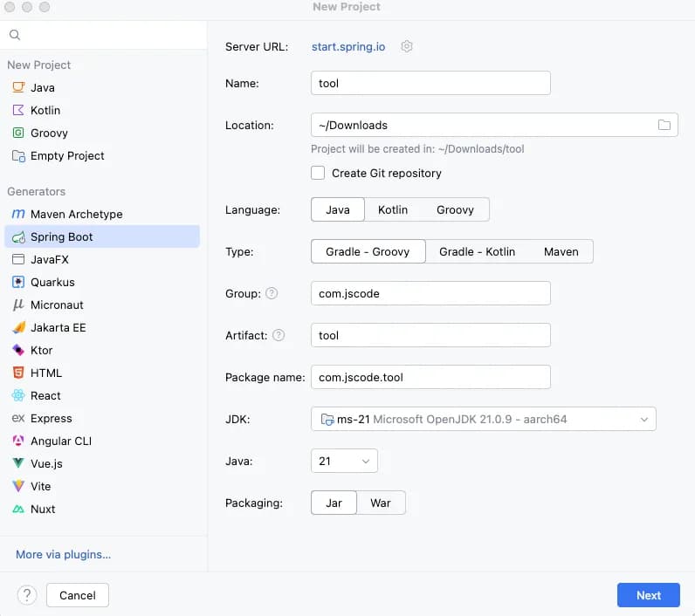Screen dimensions: 695x616
Task: Click the search magnifier icon
Action: [15, 35]
